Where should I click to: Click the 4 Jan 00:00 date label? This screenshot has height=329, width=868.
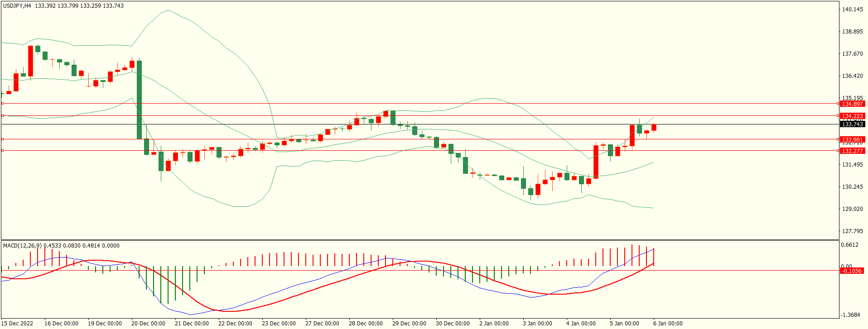click(581, 324)
